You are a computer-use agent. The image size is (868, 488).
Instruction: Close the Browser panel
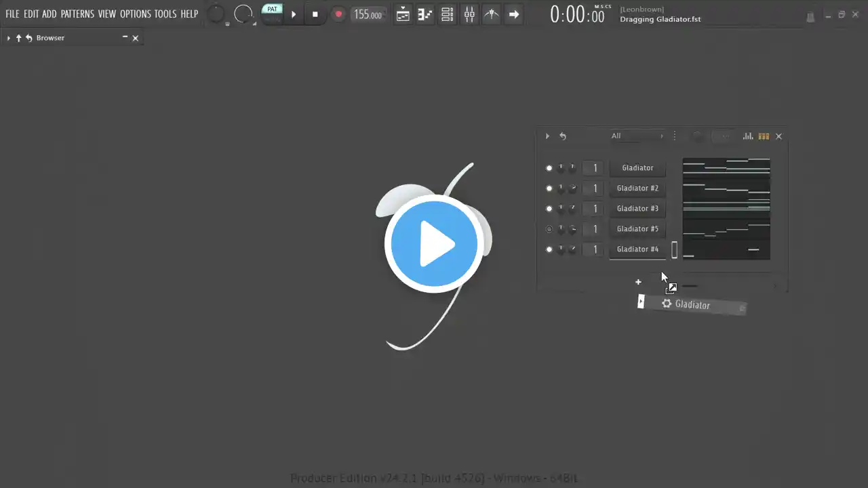click(x=136, y=38)
